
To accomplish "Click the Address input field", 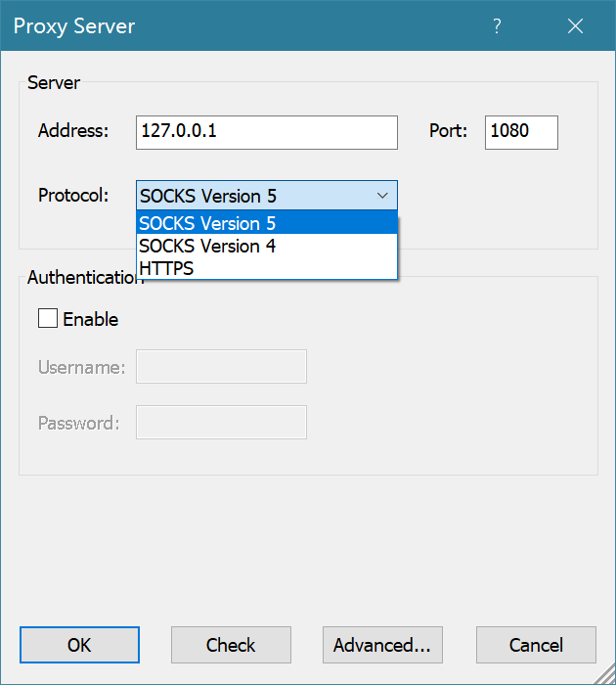I will pos(266,132).
